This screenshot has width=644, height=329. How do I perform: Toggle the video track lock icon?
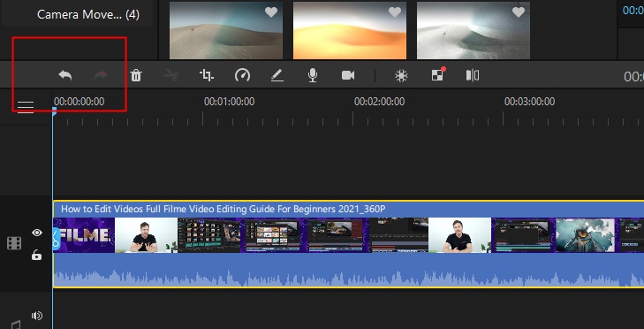point(37,256)
